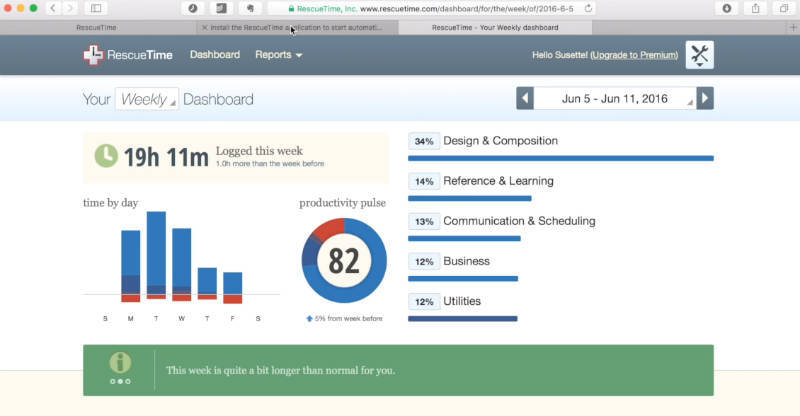800x416 pixels.
Task: Close the Install RescueTime application tab
Action: (x=205, y=28)
